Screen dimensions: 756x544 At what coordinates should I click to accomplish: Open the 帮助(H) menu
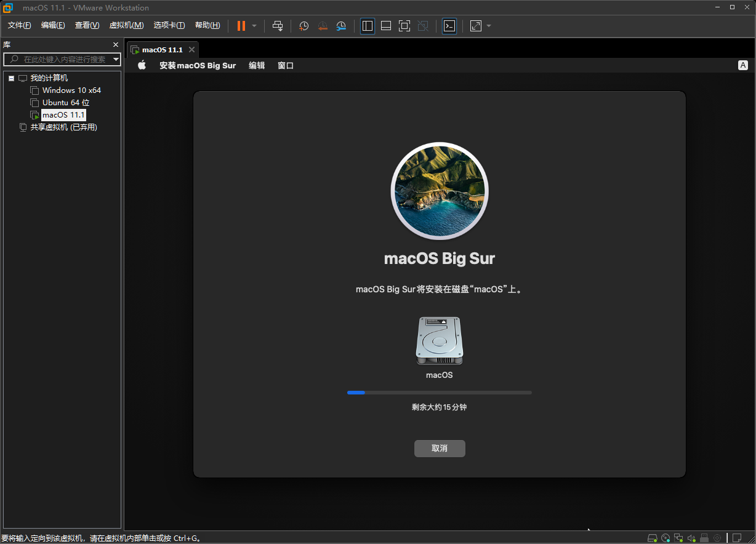[207, 25]
